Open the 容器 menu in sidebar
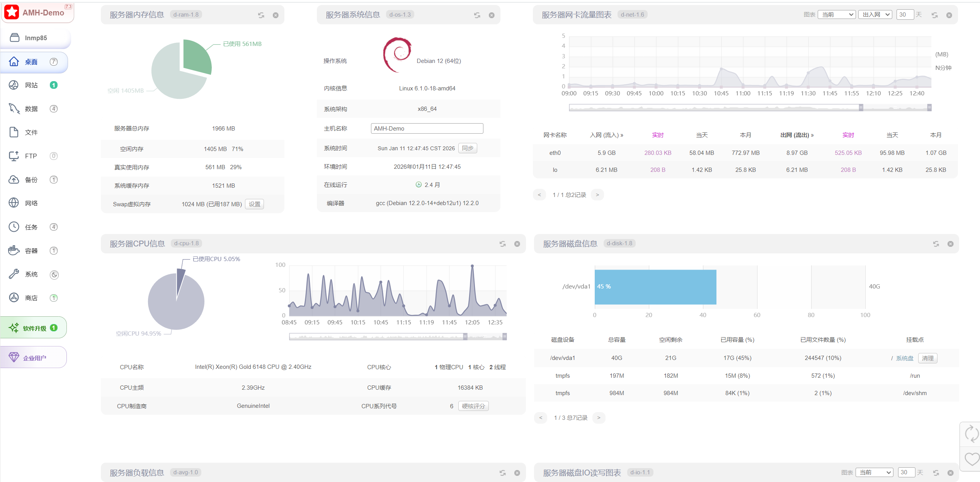Image resolution: width=980 pixels, height=482 pixels. pyautogui.click(x=31, y=251)
